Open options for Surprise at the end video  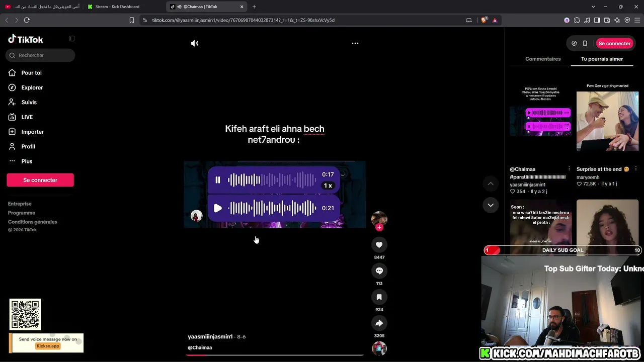[x=635, y=169]
